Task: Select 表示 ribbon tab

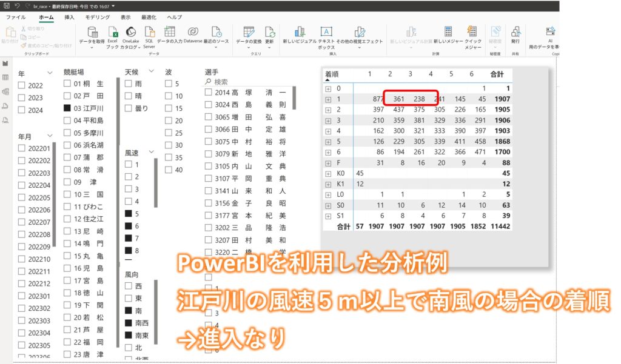Action: [x=126, y=18]
